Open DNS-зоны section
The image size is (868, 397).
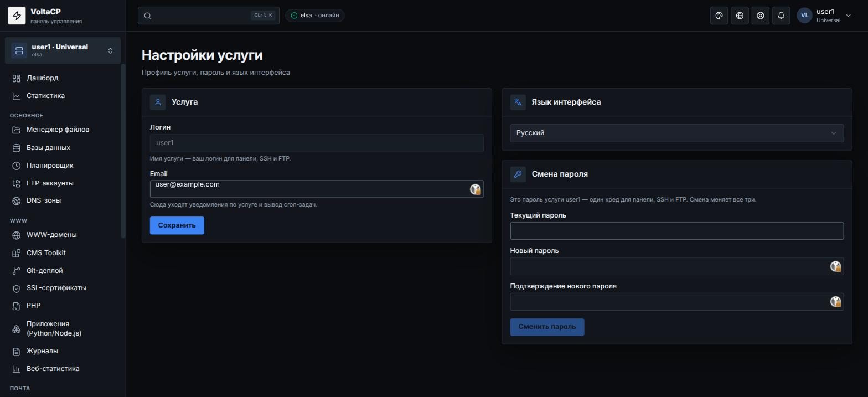pos(63,200)
